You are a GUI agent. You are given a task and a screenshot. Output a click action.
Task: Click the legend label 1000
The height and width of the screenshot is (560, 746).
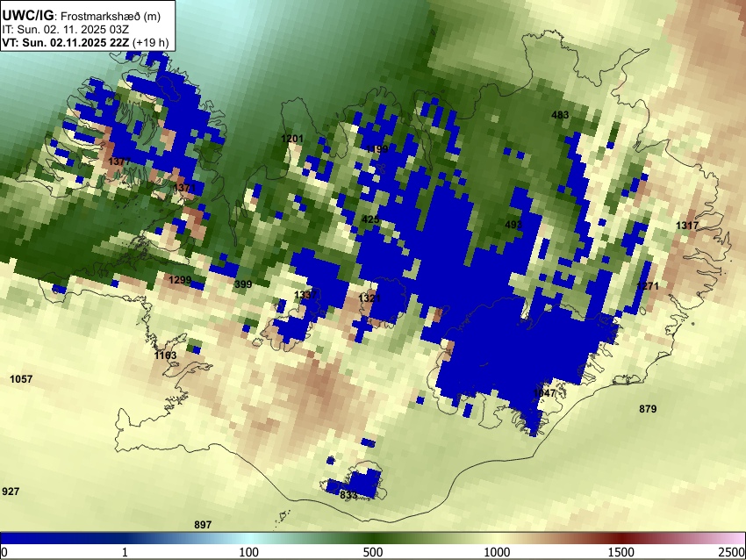(x=497, y=552)
